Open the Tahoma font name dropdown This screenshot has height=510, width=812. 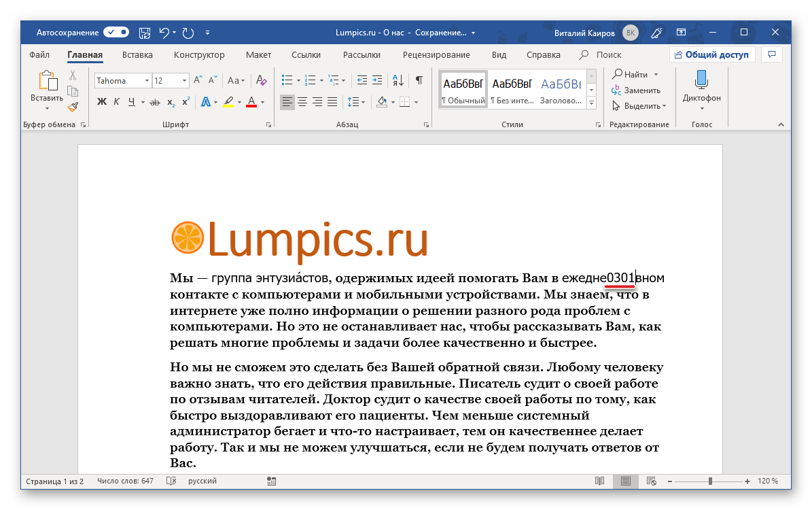pos(147,81)
